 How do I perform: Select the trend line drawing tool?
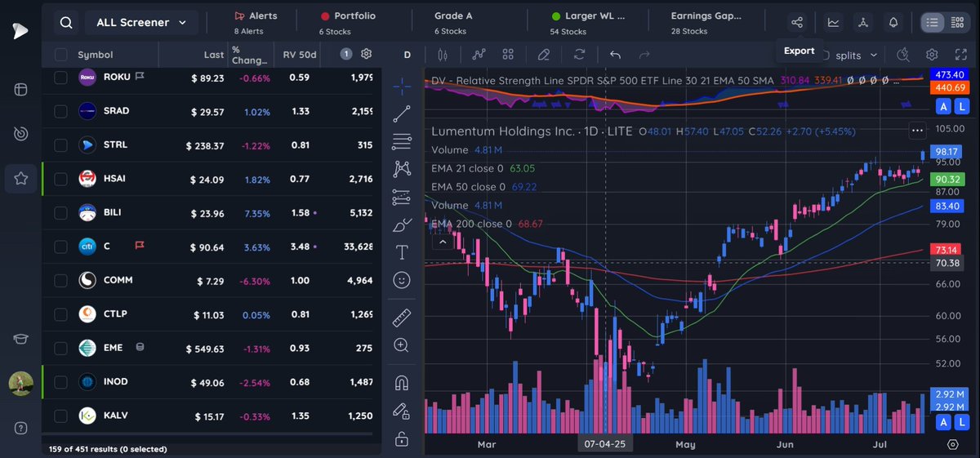[x=402, y=113]
